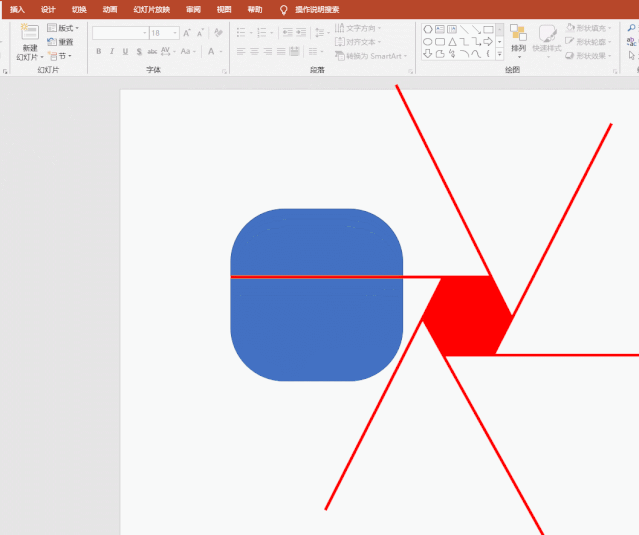Switch to the Design (设计) tab
Viewport: 639px width, 535px height.
48,9
